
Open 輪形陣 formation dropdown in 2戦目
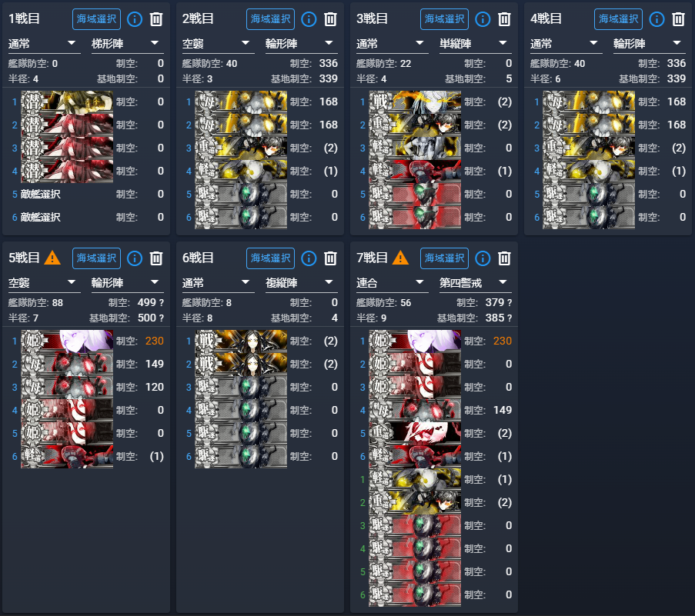302,44
